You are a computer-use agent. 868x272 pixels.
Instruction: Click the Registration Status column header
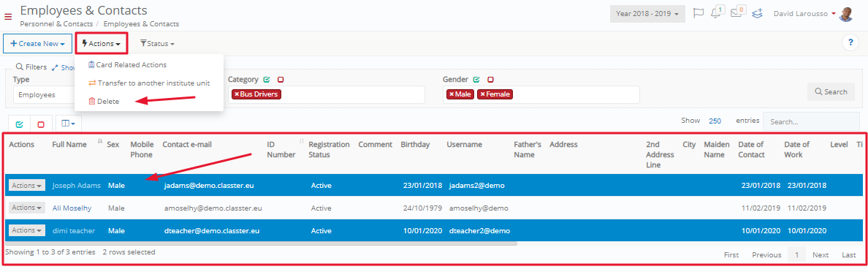[x=329, y=150]
